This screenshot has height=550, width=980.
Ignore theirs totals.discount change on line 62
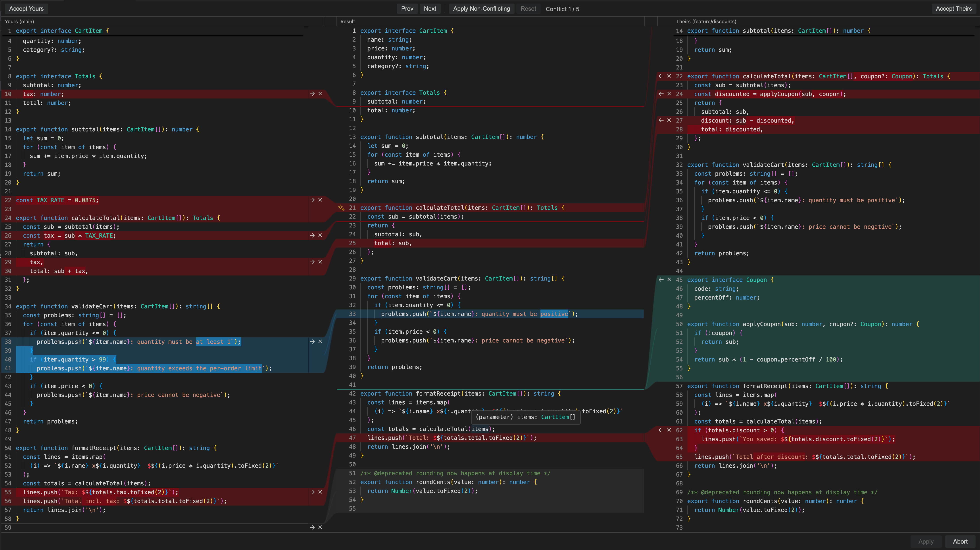point(669,430)
